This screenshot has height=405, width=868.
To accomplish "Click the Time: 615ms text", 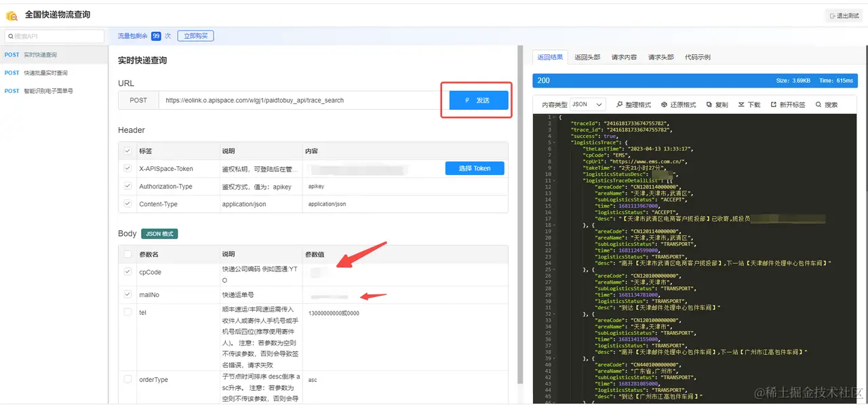I will (835, 81).
